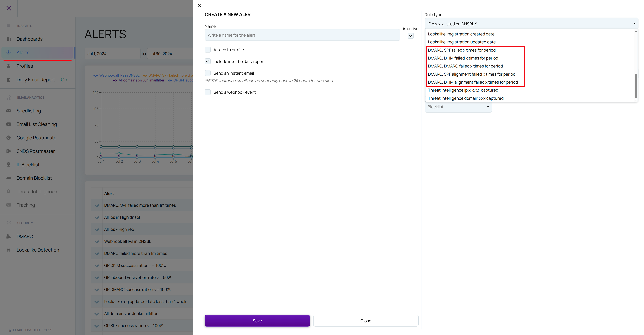Uncheck Include into the daily report

pyautogui.click(x=208, y=61)
